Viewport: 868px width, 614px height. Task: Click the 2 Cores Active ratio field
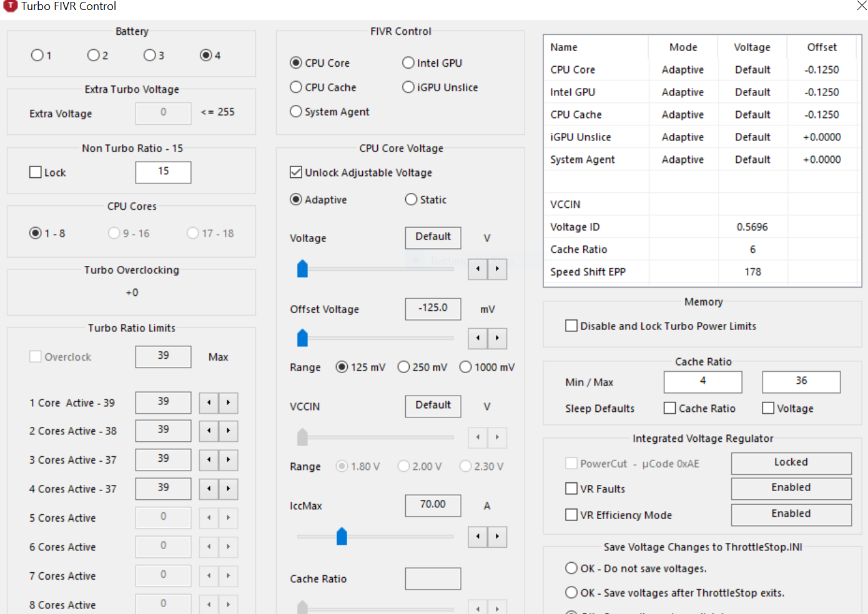tap(163, 431)
